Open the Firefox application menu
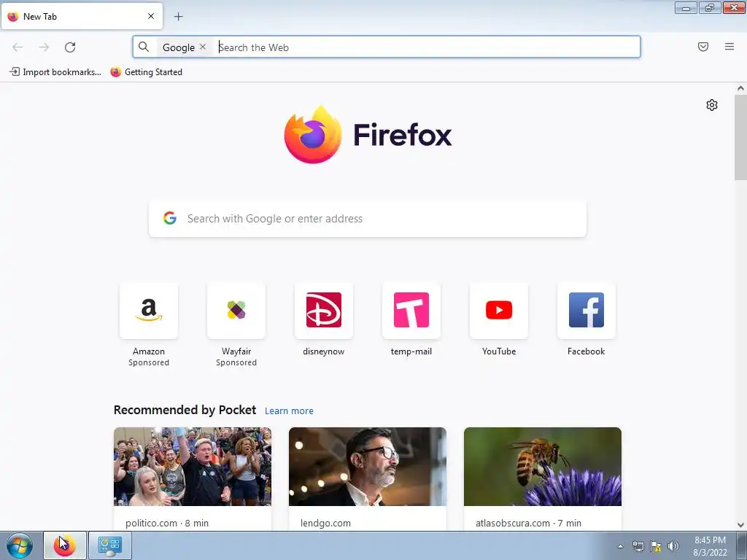The height and width of the screenshot is (560, 747). click(x=729, y=47)
